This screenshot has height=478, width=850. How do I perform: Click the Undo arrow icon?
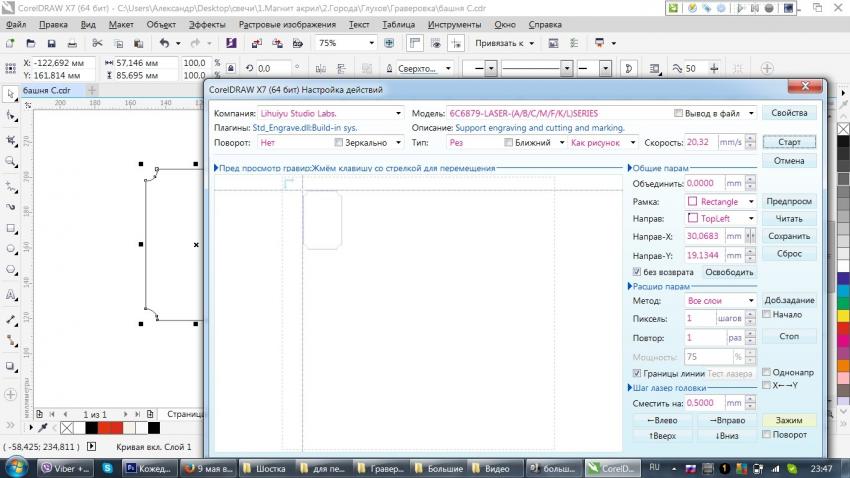point(164,44)
